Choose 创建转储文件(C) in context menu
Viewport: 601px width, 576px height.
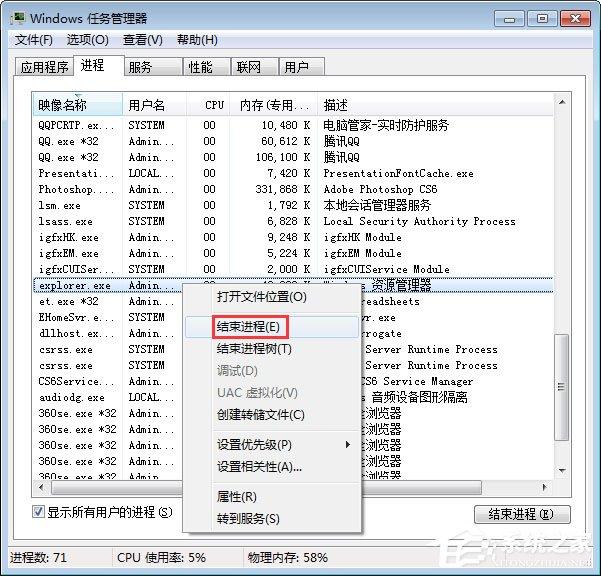[x=272, y=415]
